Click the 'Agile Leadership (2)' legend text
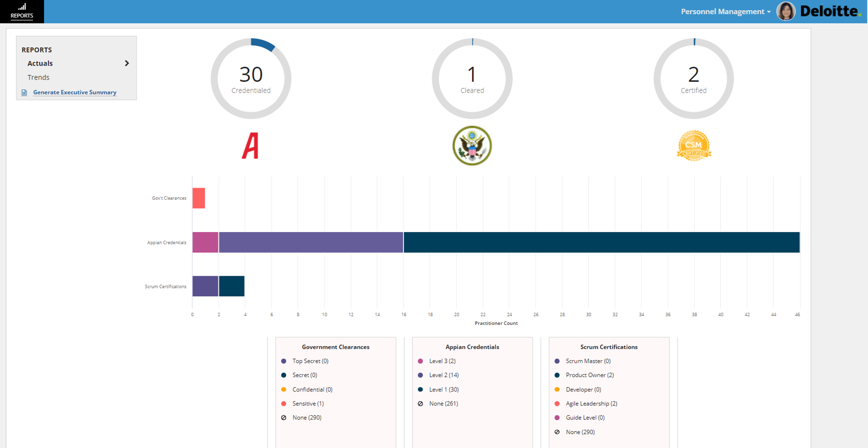Viewport: 868px width, 448px height. click(591, 403)
